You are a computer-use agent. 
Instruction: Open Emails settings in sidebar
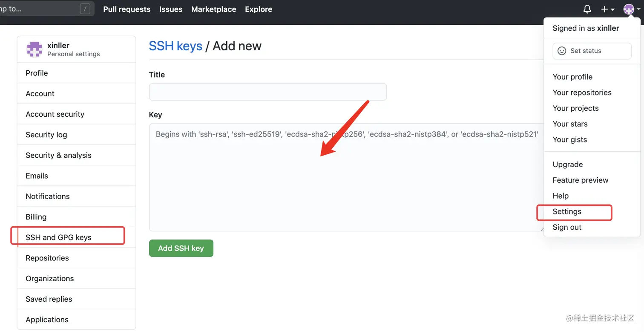pos(76,176)
